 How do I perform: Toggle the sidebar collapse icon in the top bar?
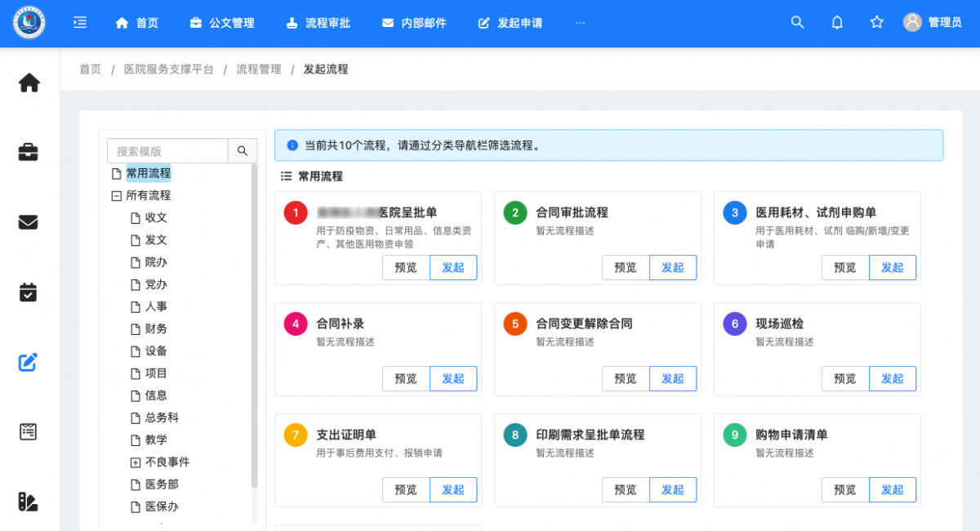click(80, 23)
